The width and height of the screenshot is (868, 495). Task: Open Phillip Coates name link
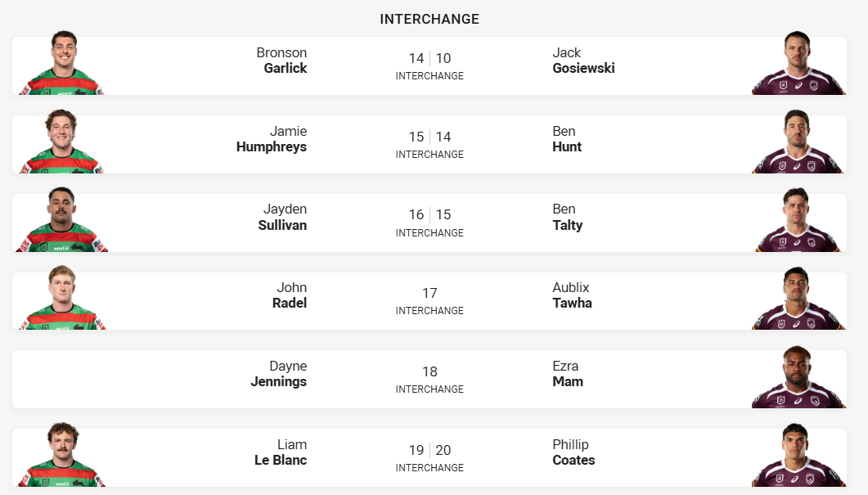[573, 452]
